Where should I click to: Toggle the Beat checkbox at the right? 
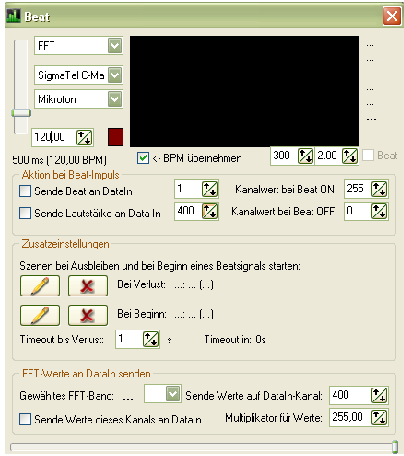point(368,155)
